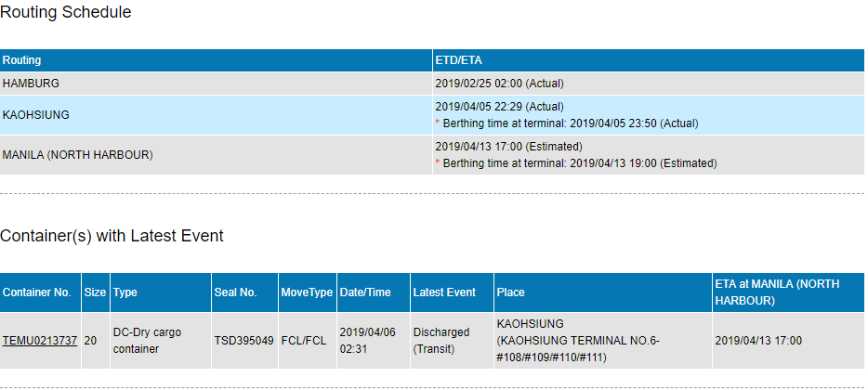This screenshot has height=390, width=868.
Task: Click the MoveType column header
Action: [x=308, y=292]
